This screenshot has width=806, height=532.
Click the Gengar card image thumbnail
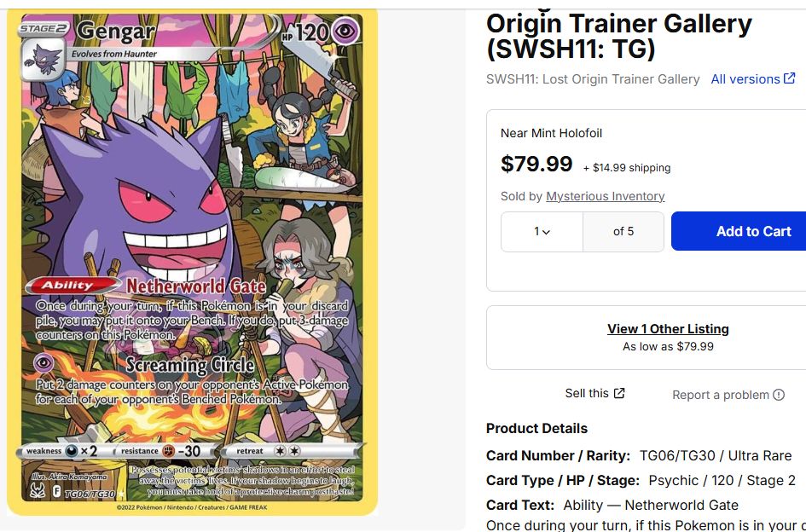192,262
